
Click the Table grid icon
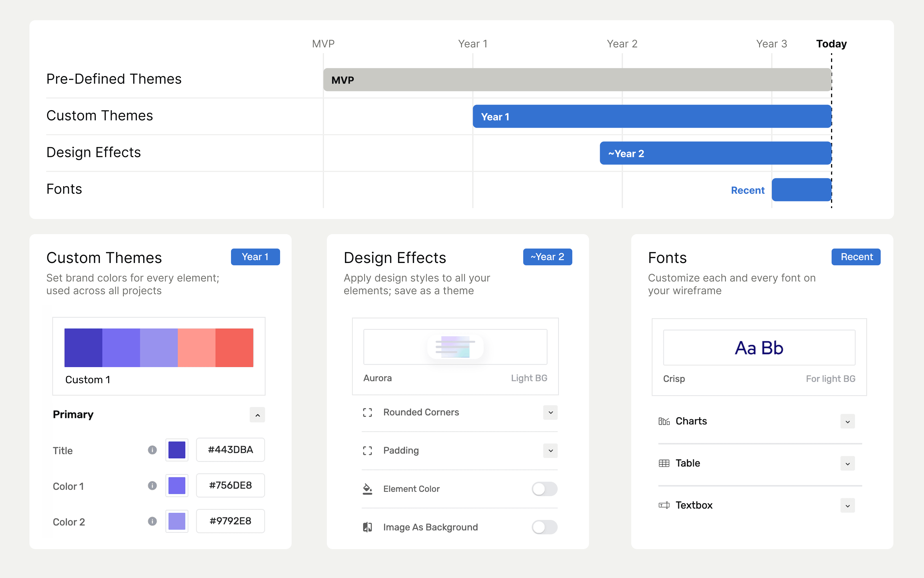[x=664, y=463]
